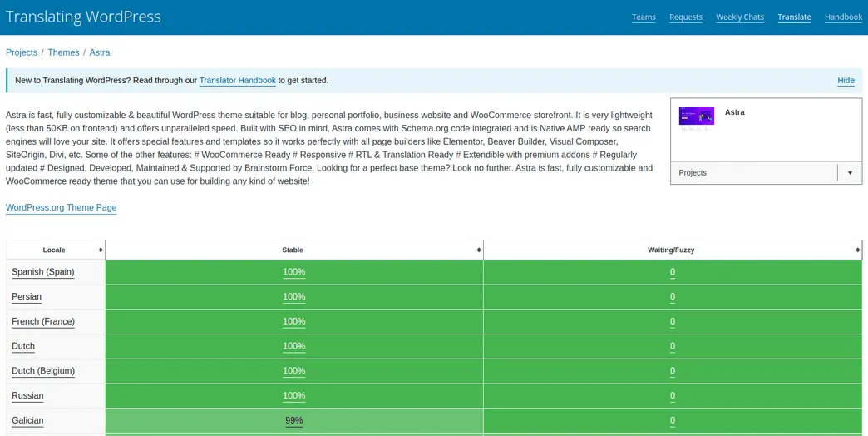868x436 pixels.
Task: Click Persian waiting count 0
Action: pos(673,297)
